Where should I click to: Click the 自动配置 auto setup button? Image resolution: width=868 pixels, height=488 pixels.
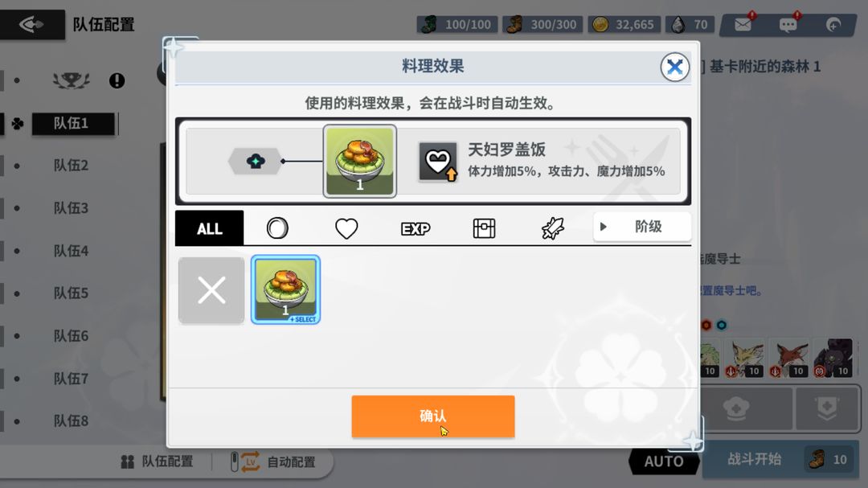pos(275,461)
